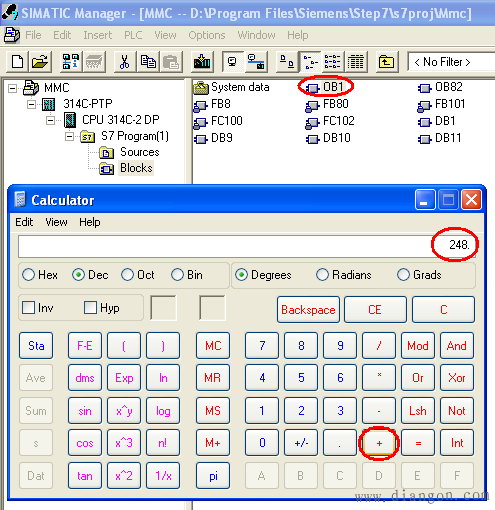
Task: Enable the Inv checkbox
Action: pyautogui.click(x=28, y=307)
